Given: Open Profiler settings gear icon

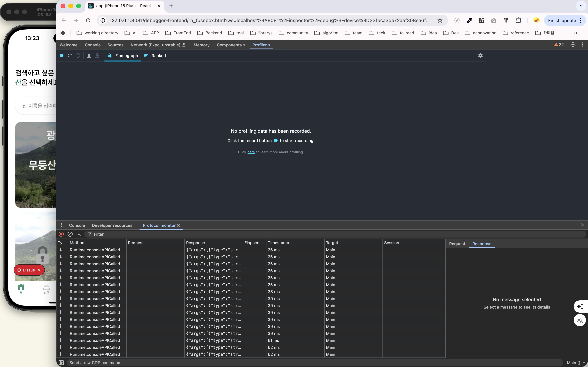Looking at the screenshot, I should [x=480, y=56].
